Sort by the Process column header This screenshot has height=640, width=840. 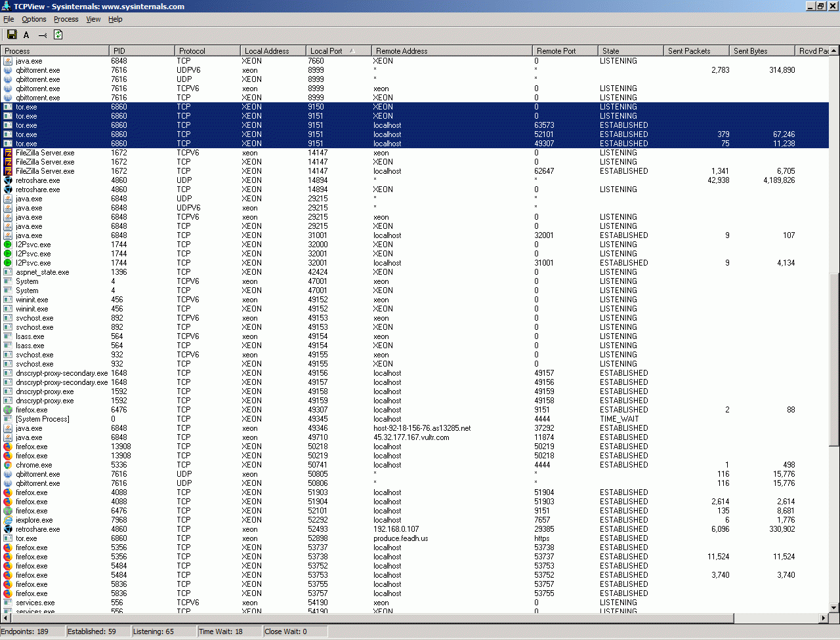coord(55,50)
